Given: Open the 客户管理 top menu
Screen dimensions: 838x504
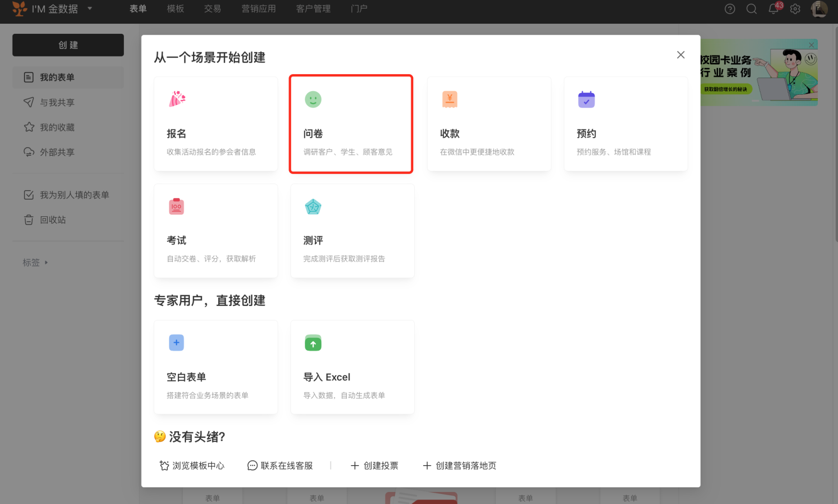Looking at the screenshot, I should 313,9.
